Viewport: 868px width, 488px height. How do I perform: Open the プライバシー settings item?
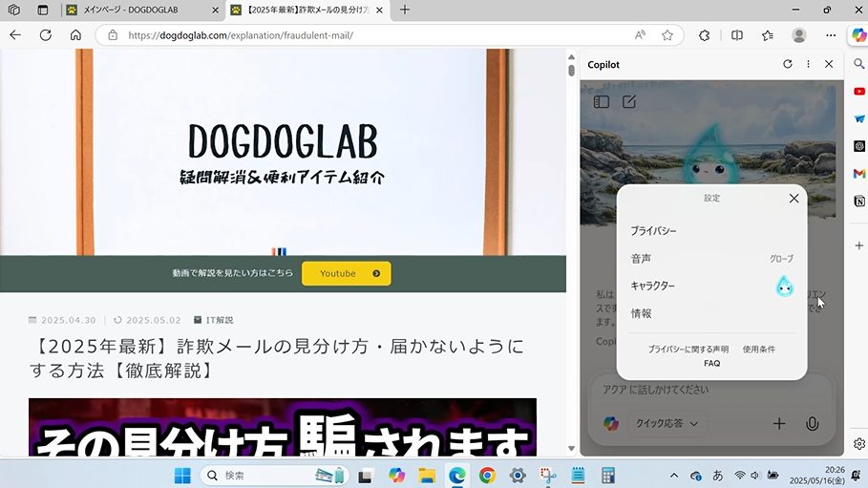[653, 231]
